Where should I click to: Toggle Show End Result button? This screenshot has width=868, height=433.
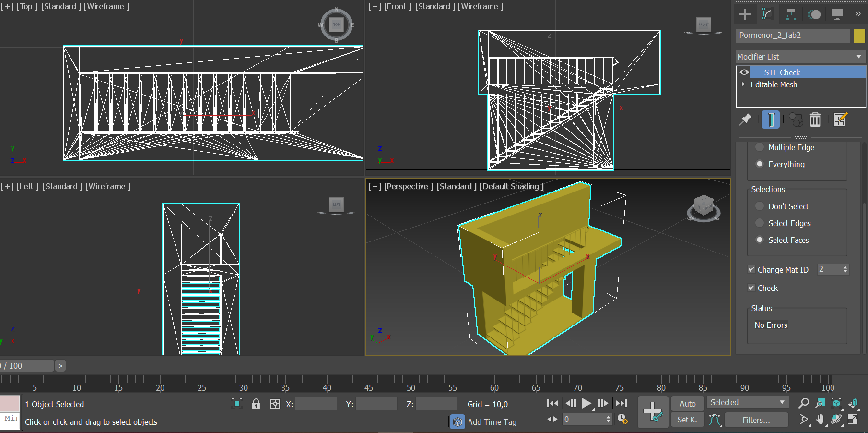[x=771, y=120]
